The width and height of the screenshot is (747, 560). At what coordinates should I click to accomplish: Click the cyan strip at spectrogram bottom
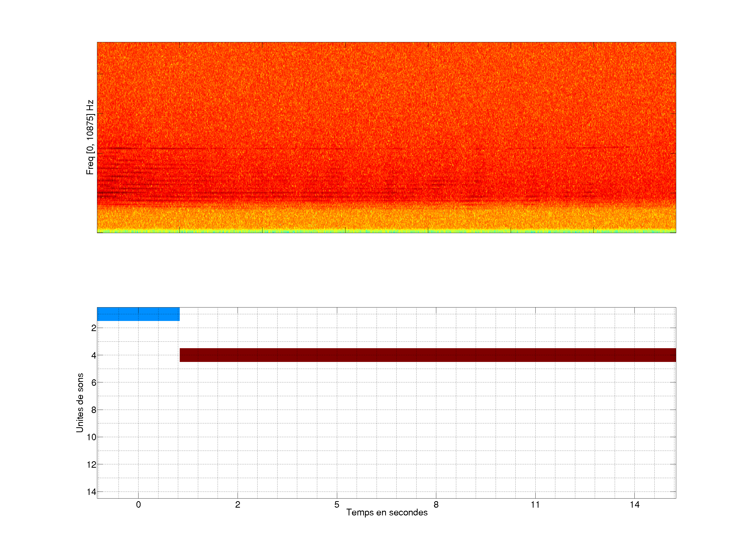point(386,232)
